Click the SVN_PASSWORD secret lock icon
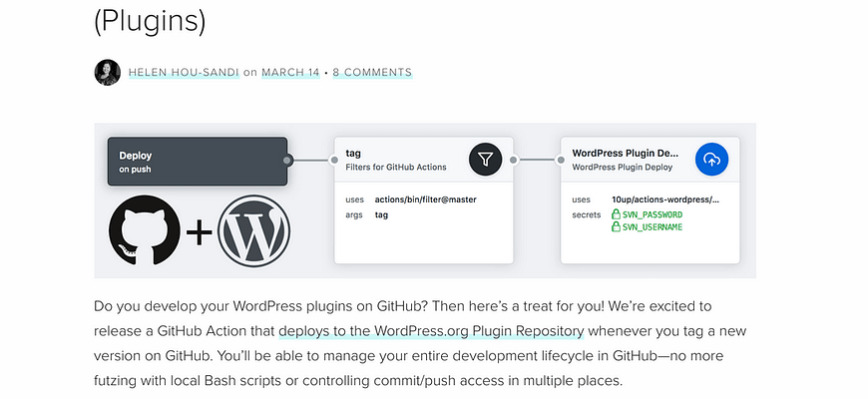 [x=615, y=214]
